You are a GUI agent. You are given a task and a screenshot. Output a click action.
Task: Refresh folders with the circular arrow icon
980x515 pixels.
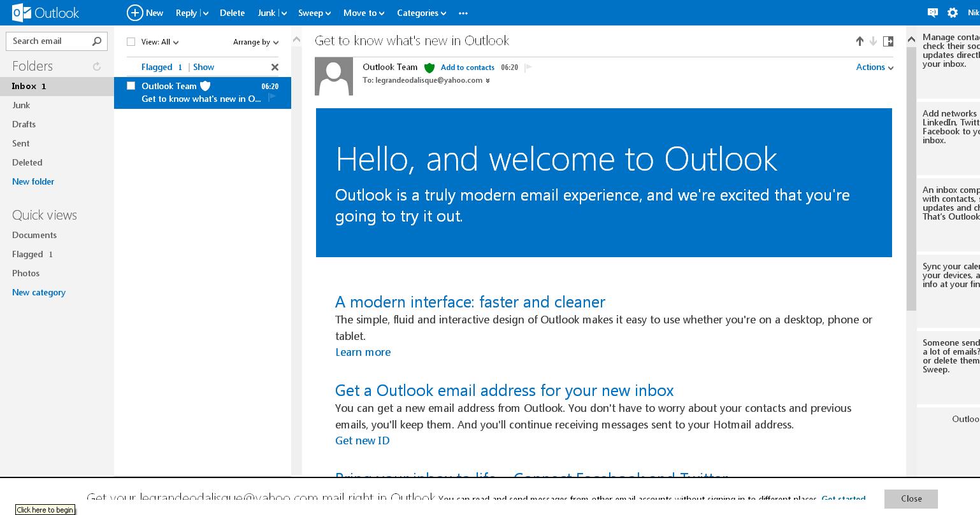click(97, 66)
